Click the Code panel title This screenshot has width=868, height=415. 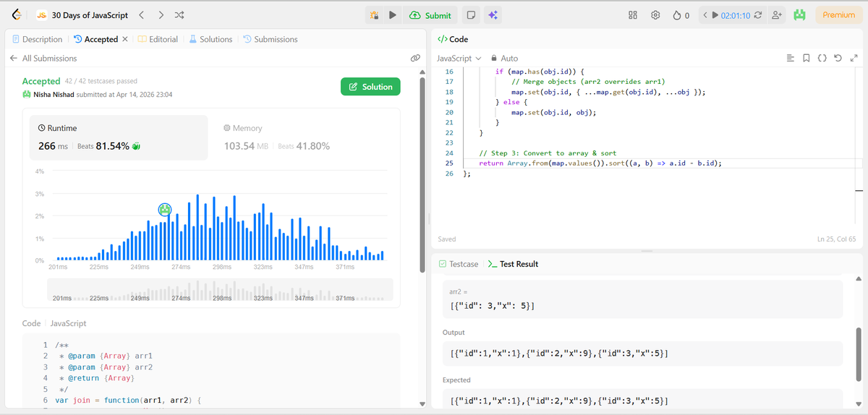454,39
